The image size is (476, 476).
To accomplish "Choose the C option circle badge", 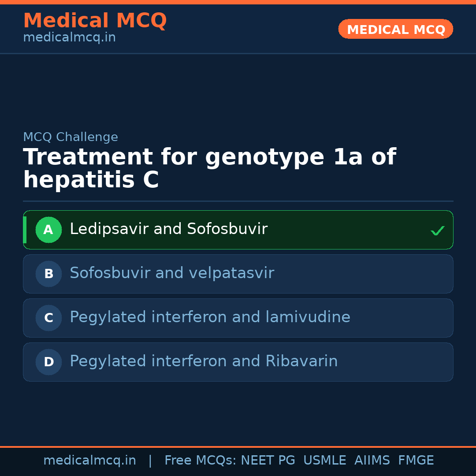I will [48, 318].
